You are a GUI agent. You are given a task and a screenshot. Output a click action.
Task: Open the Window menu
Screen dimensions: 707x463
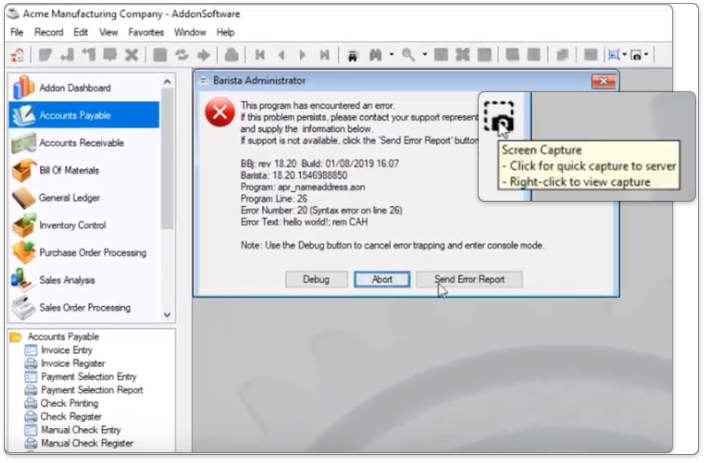tap(190, 32)
